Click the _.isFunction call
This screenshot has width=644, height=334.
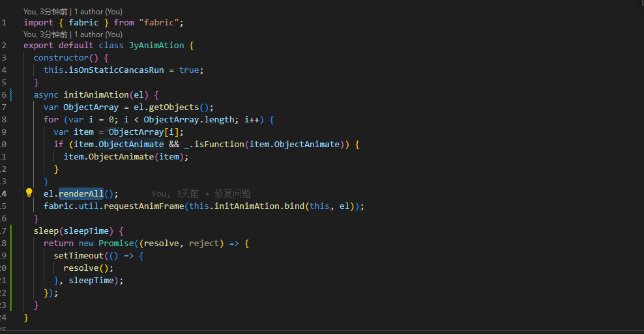click(x=214, y=145)
